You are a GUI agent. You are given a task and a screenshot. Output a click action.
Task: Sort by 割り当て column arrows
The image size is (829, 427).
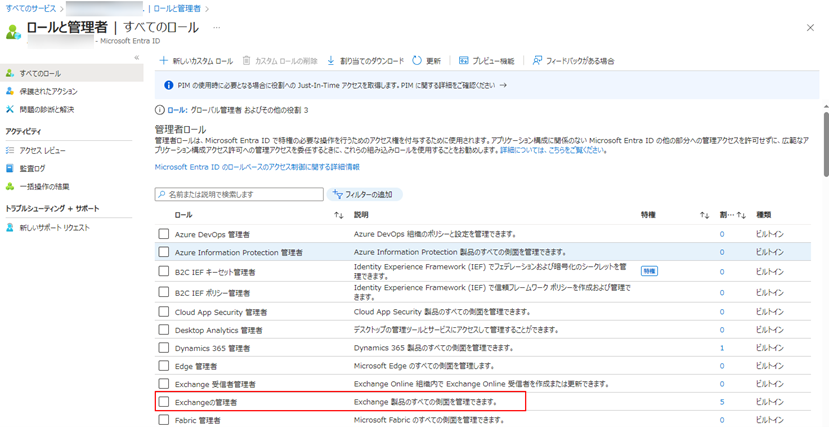coord(741,216)
